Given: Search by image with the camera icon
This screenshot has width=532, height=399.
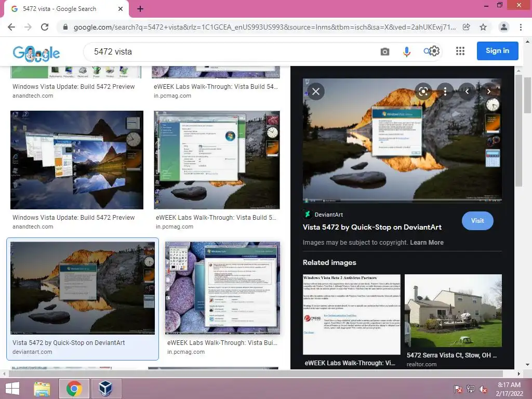Looking at the screenshot, I should (x=385, y=51).
